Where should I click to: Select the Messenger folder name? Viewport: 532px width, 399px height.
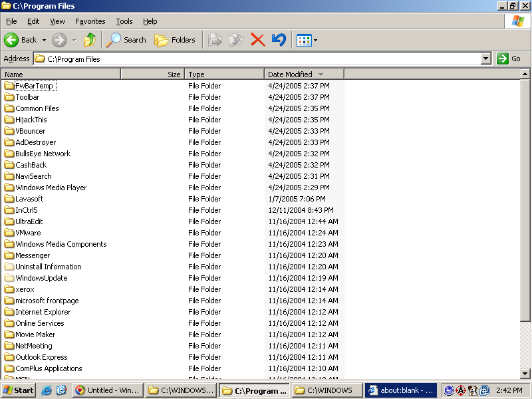pyautogui.click(x=33, y=255)
